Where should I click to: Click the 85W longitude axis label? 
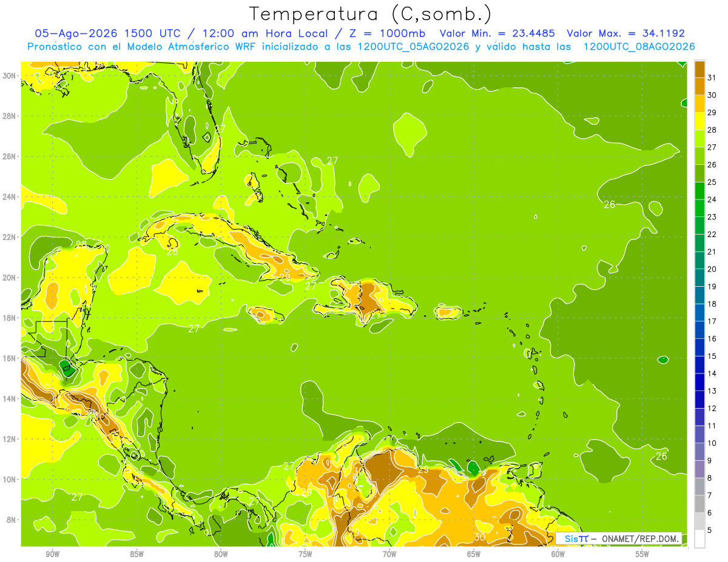coord(136,554)
